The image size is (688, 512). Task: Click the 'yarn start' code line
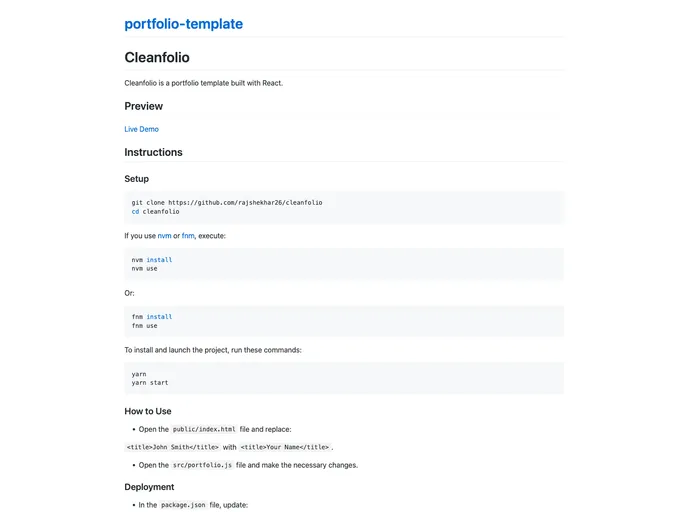click(150, 383)
